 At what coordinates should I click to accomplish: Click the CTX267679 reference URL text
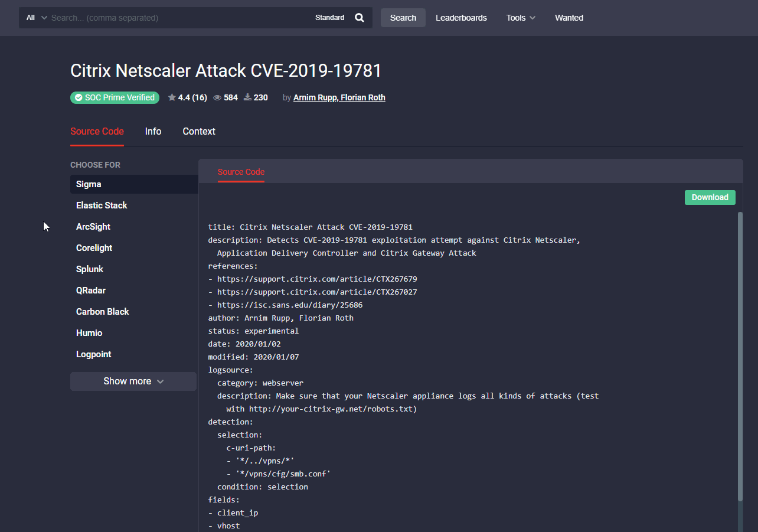point(317,279)
